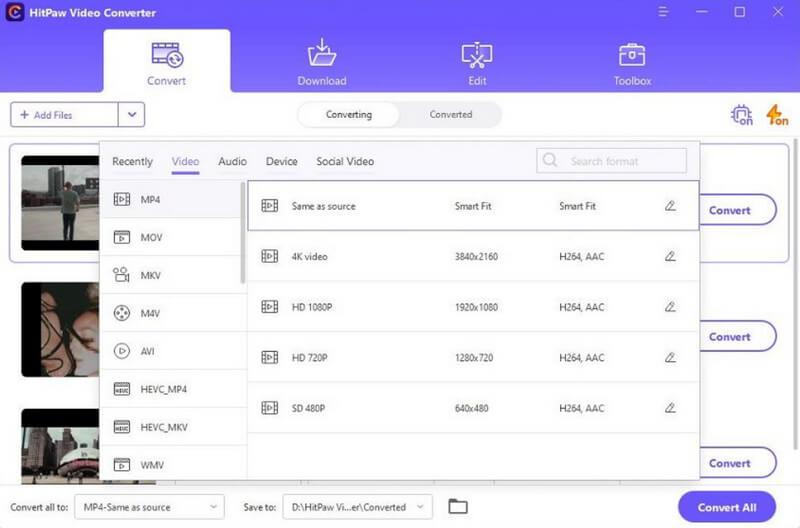Switch to the Social Video tab
This screenshot has height=528, width=800.
pos(345,162)
